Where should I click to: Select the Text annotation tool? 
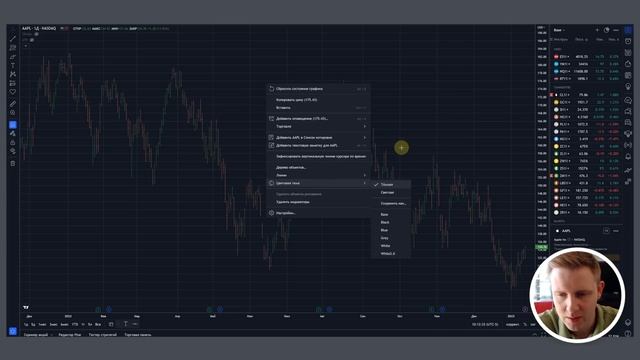click(13, 65)
